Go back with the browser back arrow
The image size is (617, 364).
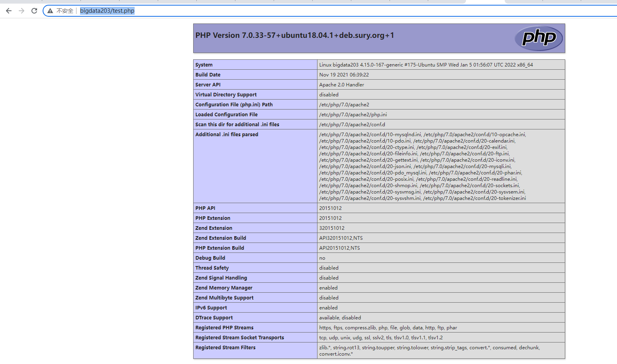[x=9, y=11]
